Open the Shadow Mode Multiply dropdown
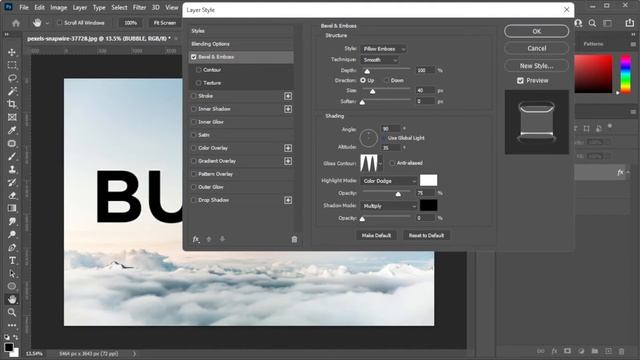The width and height of the screenshot is (640, 360). 389,206
